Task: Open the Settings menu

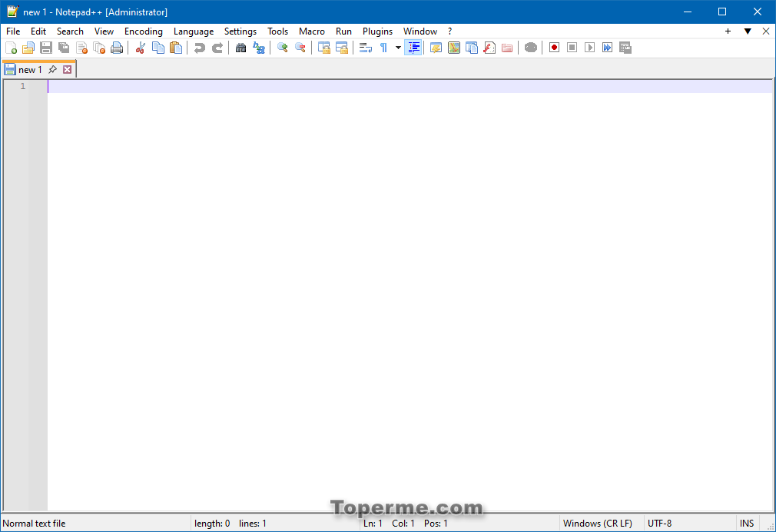Action: coord(240,31)
